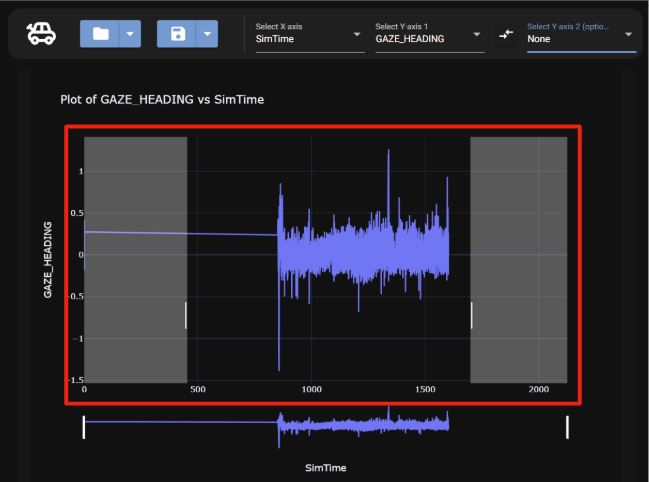Open the Select X axis dropdown
This screenshot has height=482, width=649.
tap(310, 38)
